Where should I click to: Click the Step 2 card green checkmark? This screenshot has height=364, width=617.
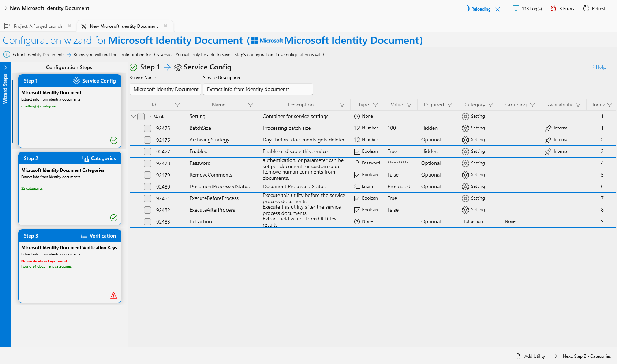114,218
